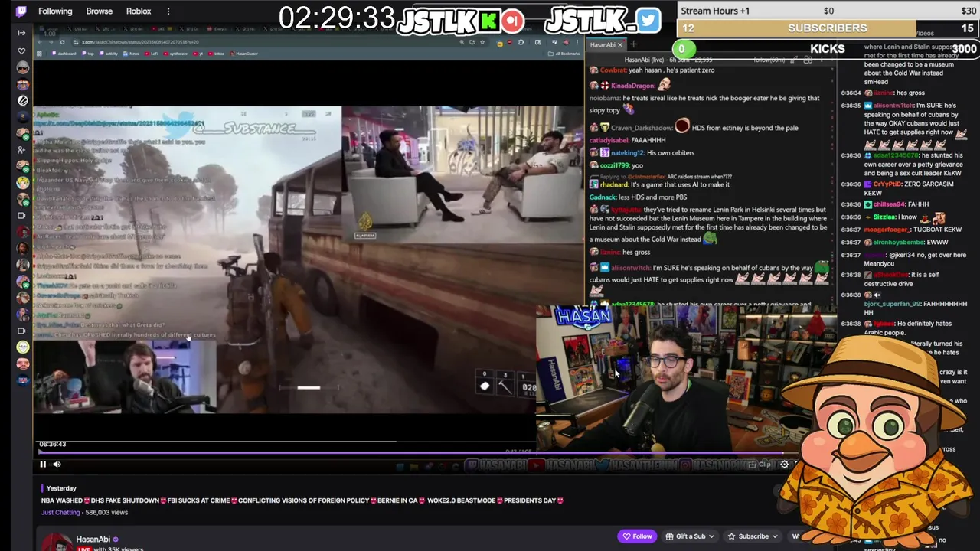The height and width of the screenshot is (551, 980).
Task: Open the three-dot more menu beside Roblox
Action: coord(168,11)
